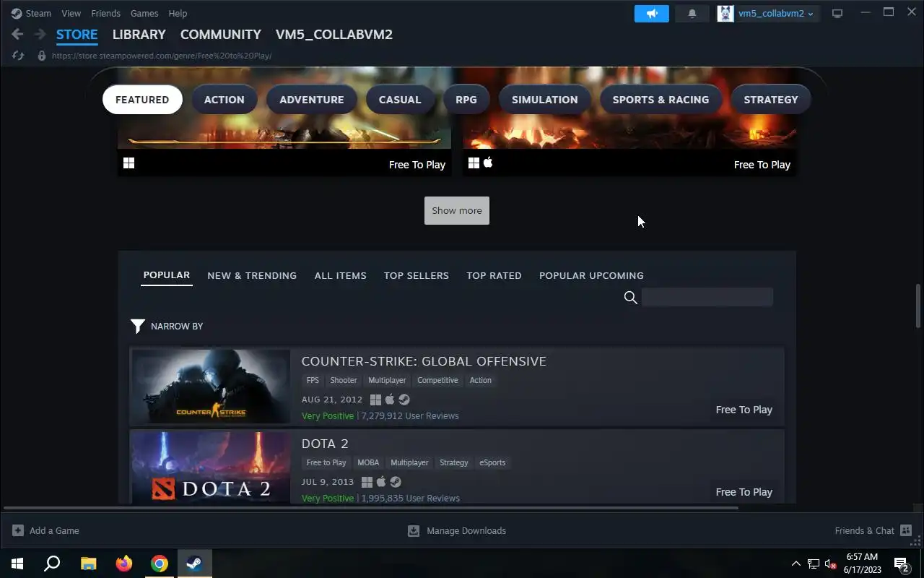Click the user avatar picture
The width and height of the screenshot is (924, 578).
[x=725, y=14]
